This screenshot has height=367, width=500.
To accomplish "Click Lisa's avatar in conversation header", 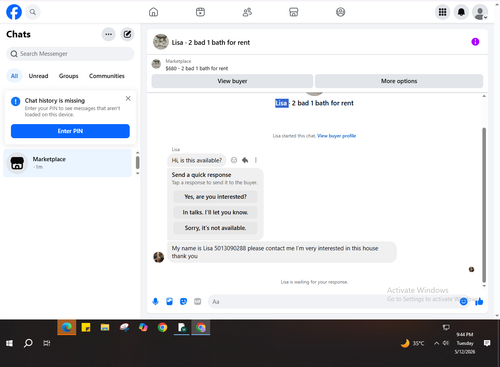I will click(161, 42).
